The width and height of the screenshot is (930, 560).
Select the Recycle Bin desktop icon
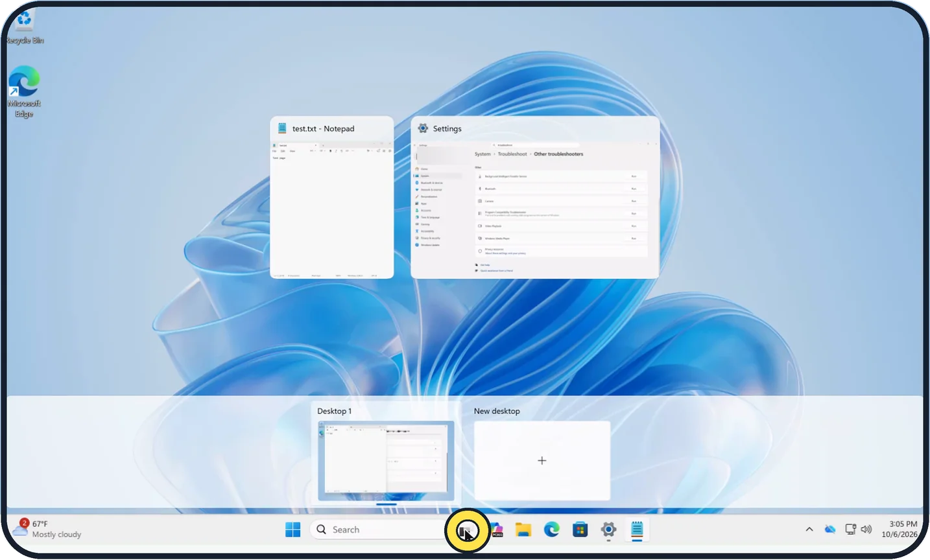[x=25, y=27]
